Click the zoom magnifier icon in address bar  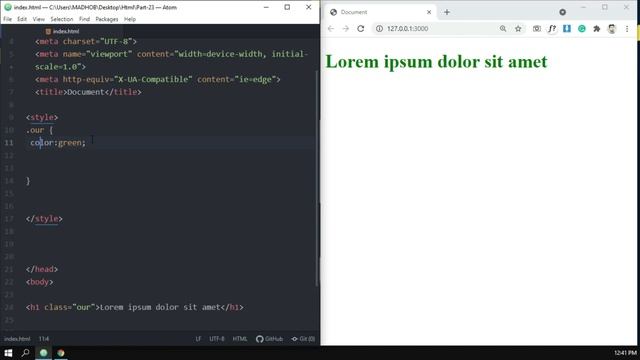[503, 29]
